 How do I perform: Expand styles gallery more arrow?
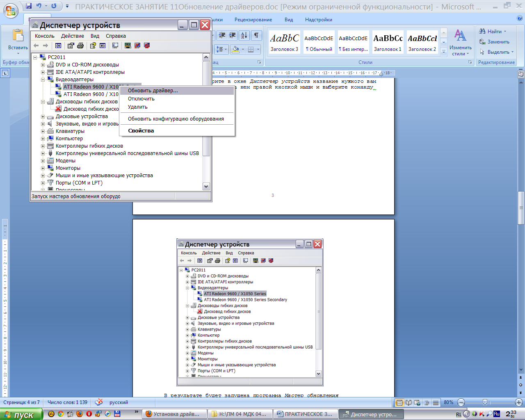pos(443,52)
